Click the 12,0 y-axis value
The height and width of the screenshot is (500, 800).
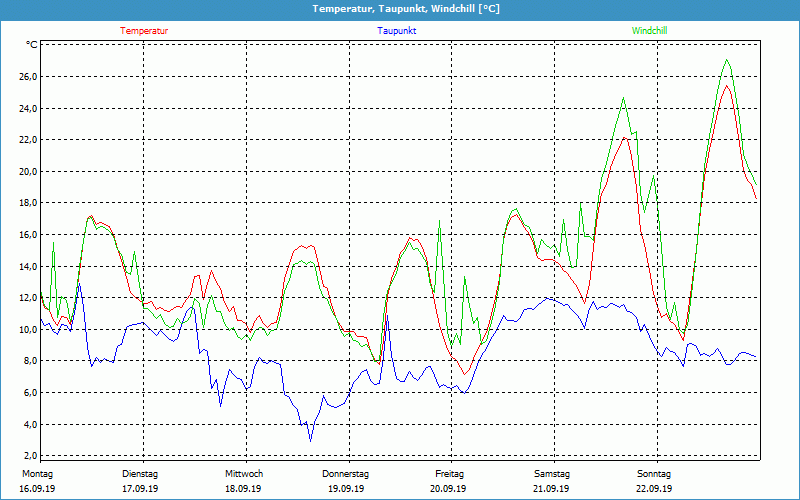coord(29,298)
